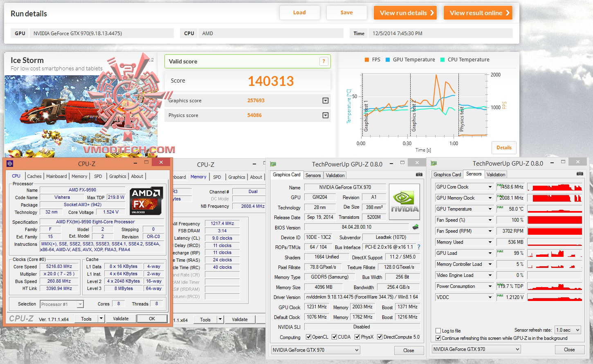
Task: Open the GPU Temperature sensor dropdown
Action: tap(490, 209)
